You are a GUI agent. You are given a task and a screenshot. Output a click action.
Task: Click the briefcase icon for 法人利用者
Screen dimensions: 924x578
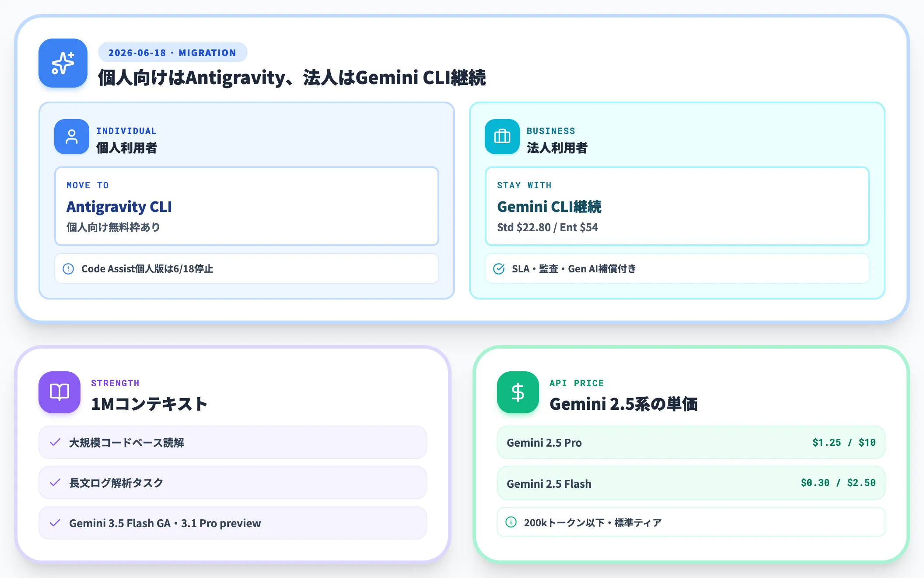502,137
